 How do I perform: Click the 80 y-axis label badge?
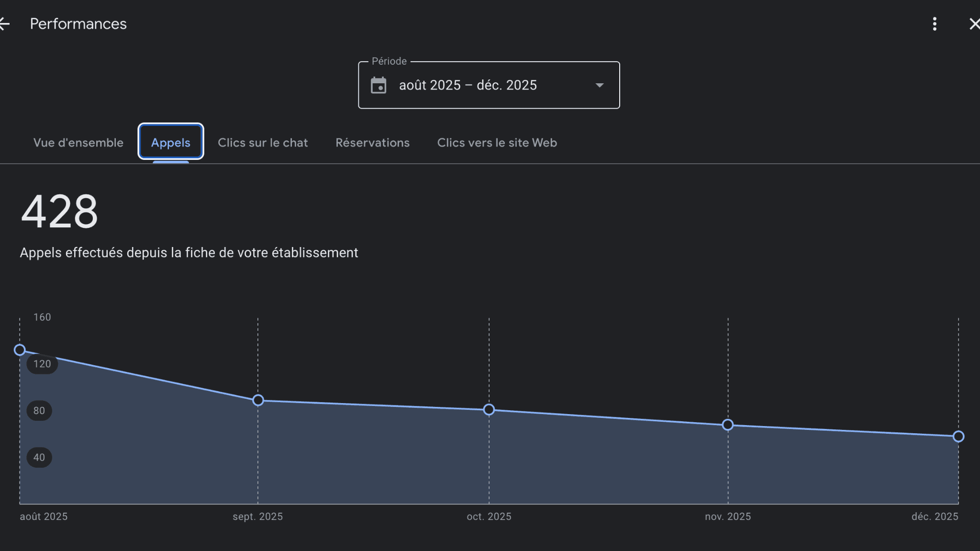point(39,411)
